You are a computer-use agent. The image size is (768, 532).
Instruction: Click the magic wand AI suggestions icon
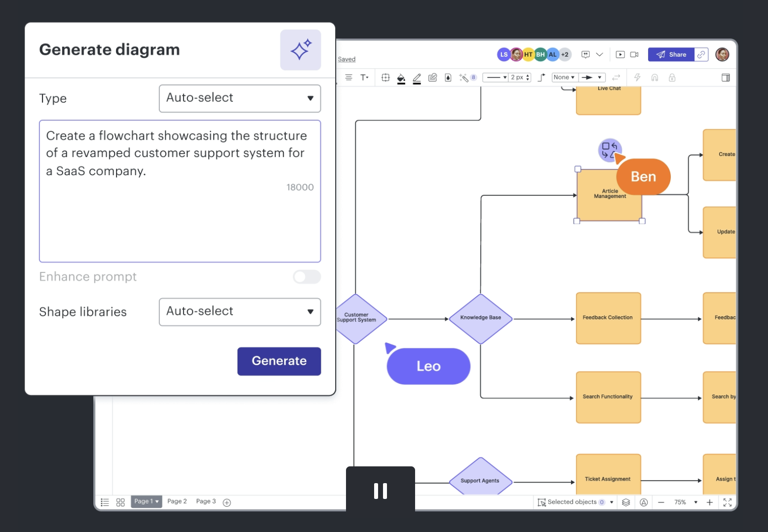(x=463, y=77)
